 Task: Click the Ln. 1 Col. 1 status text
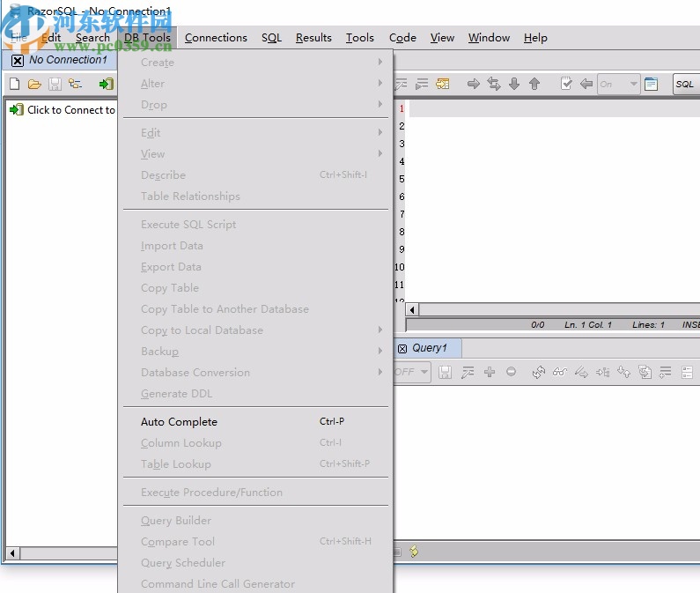pos(587,325)
